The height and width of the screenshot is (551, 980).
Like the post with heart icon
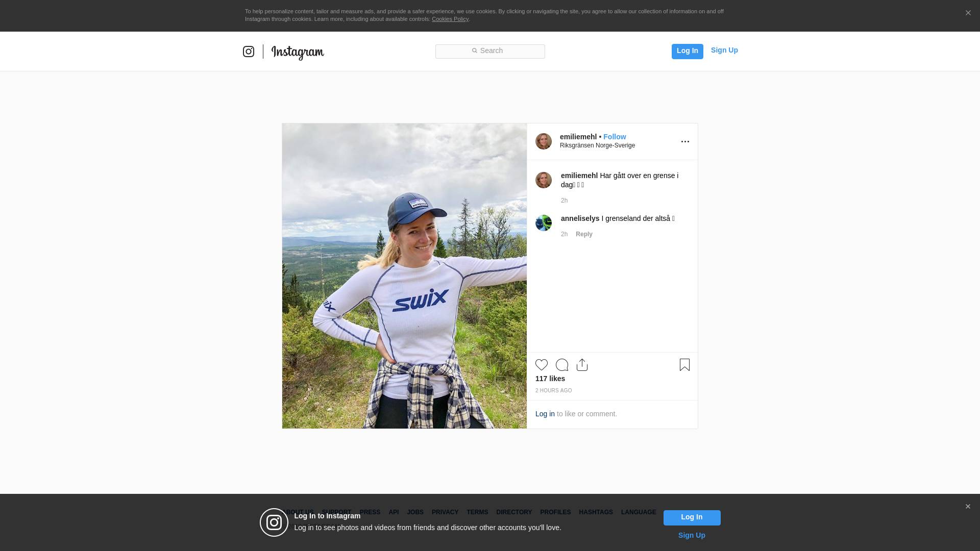click(542, 365)
